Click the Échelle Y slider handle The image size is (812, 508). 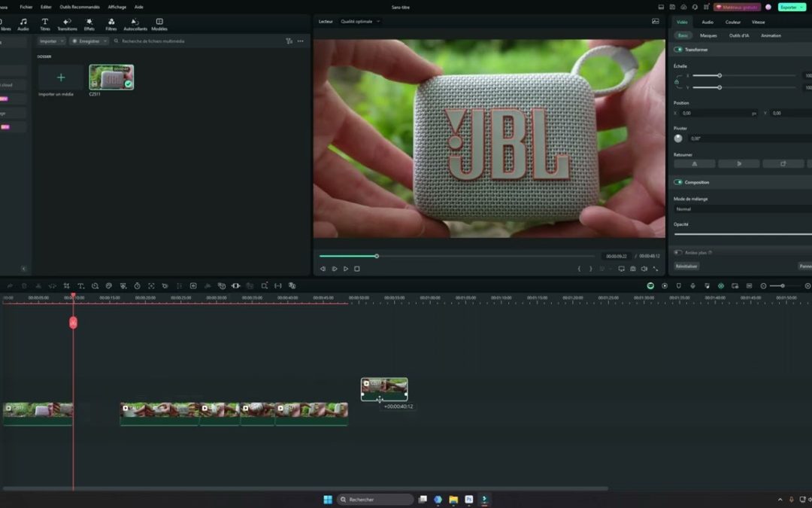pyautogui.click(x=720, y=87)
